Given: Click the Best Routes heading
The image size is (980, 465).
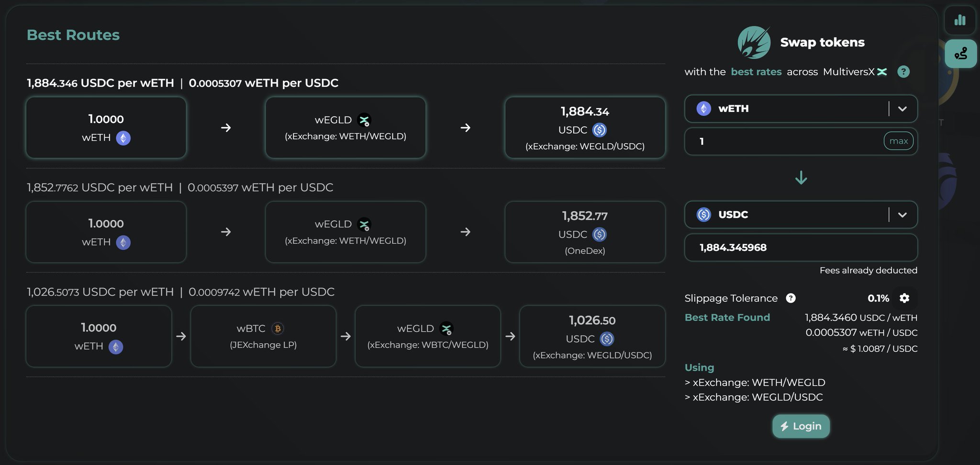Looking at the screenshot, I should pos(73,35).
